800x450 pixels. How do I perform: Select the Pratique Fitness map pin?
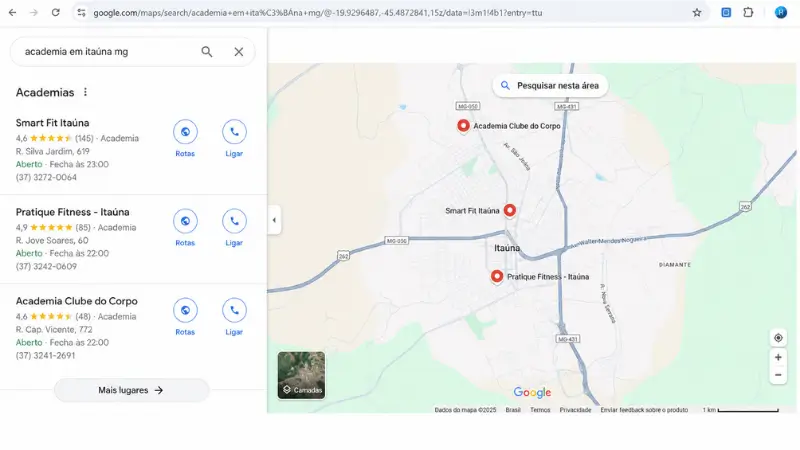click(497, 277)
